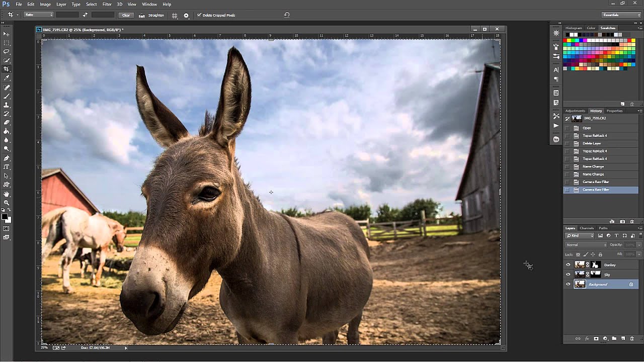644x362 pixels.
Task: Toggle lock transparent pixels
Action: tap(578, 254)
